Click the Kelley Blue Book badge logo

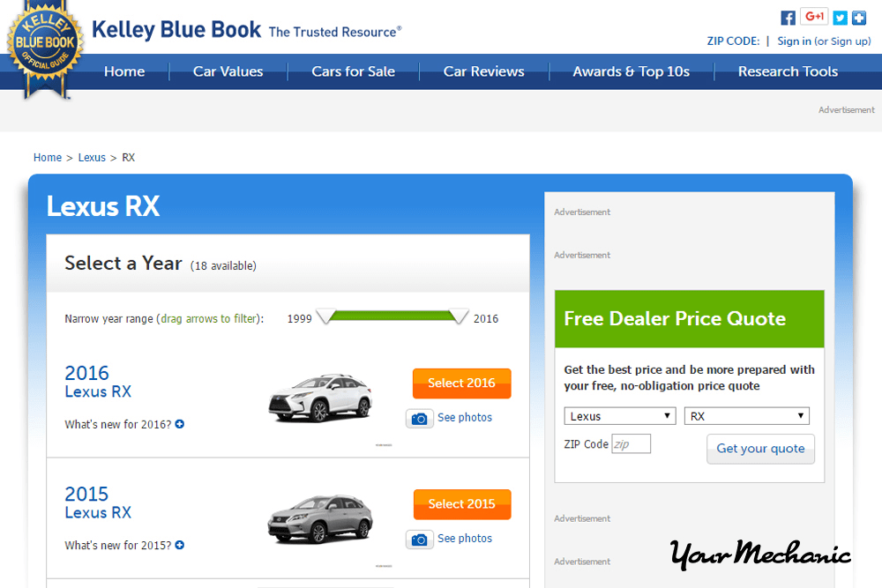point(45,50)
